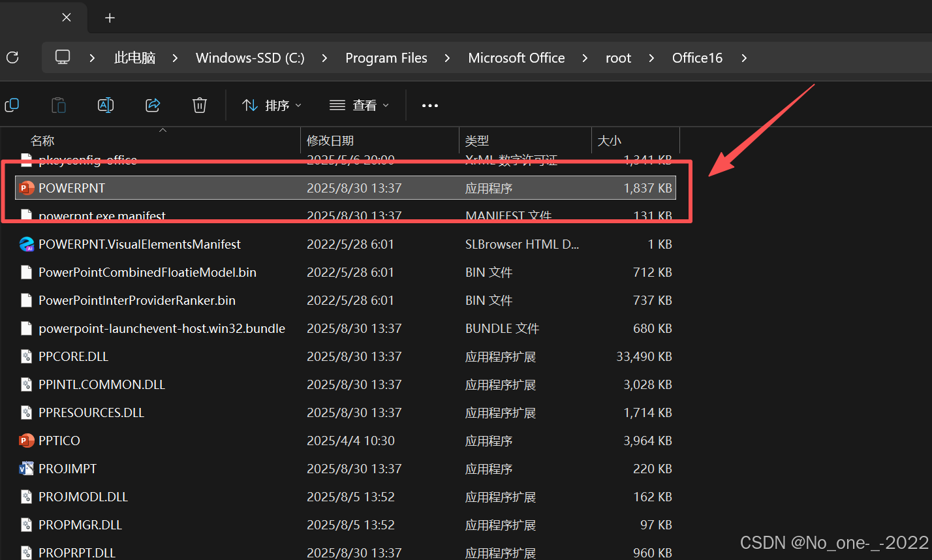Sort by 类型 column header
The width and height of the screenshot is (932, 560).
click(477, 140)
